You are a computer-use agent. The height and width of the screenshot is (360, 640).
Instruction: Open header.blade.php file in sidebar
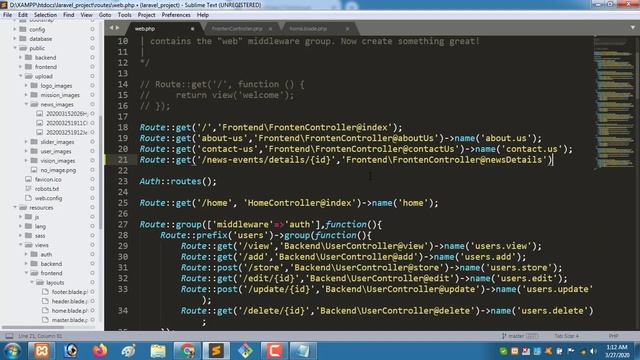69,301
